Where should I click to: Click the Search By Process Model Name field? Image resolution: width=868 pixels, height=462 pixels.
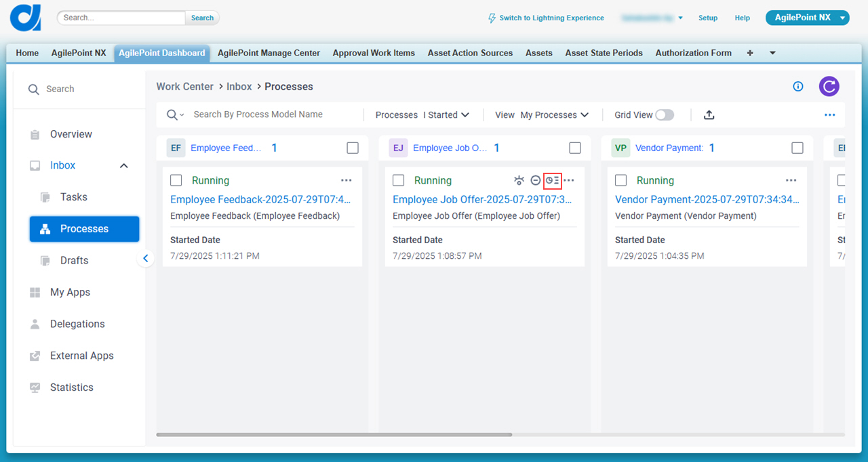tap(273, 114)
